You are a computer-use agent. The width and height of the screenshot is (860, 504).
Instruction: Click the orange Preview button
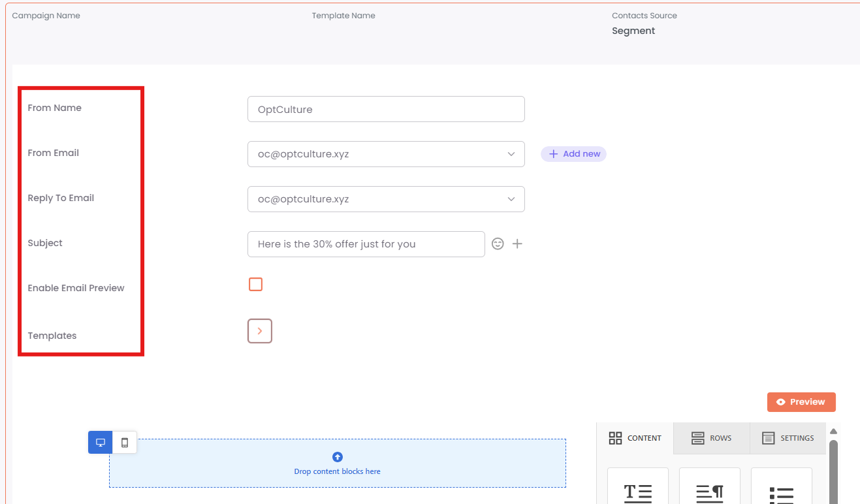tap(801, 402)
